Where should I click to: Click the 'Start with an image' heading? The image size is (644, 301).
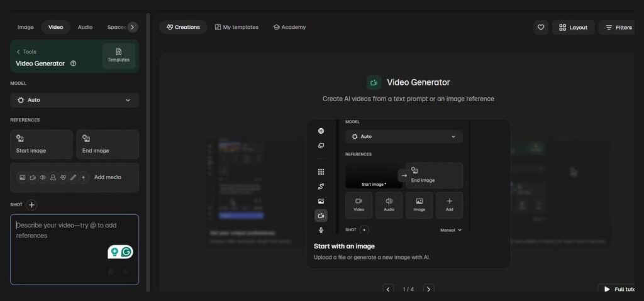[344, 246]
